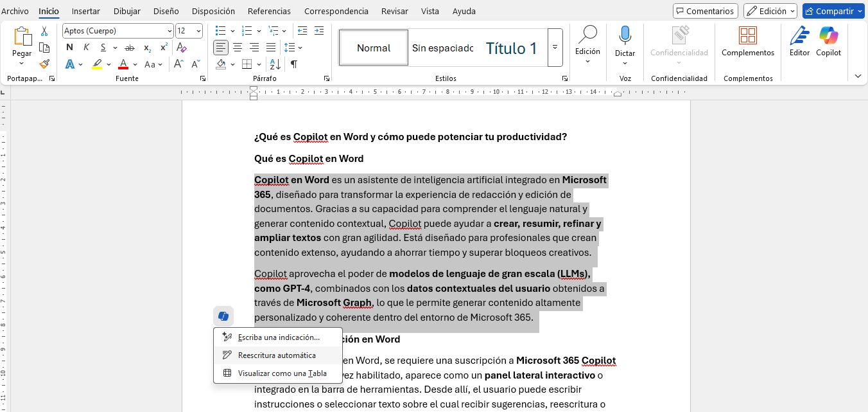The width and height of the screenshot is (868, 412).
Task: Increase paragraph indent
Action: click(x=319, y=31)
